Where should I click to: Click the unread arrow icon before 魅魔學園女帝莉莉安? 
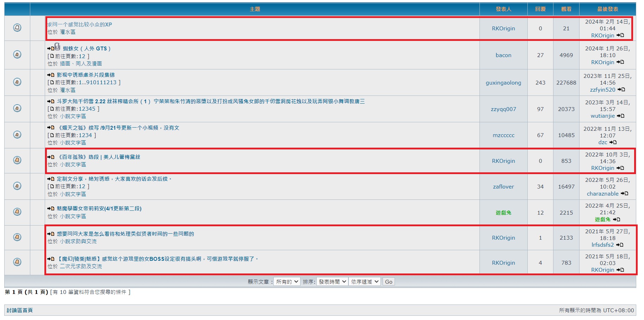click(x=51, y=209)
